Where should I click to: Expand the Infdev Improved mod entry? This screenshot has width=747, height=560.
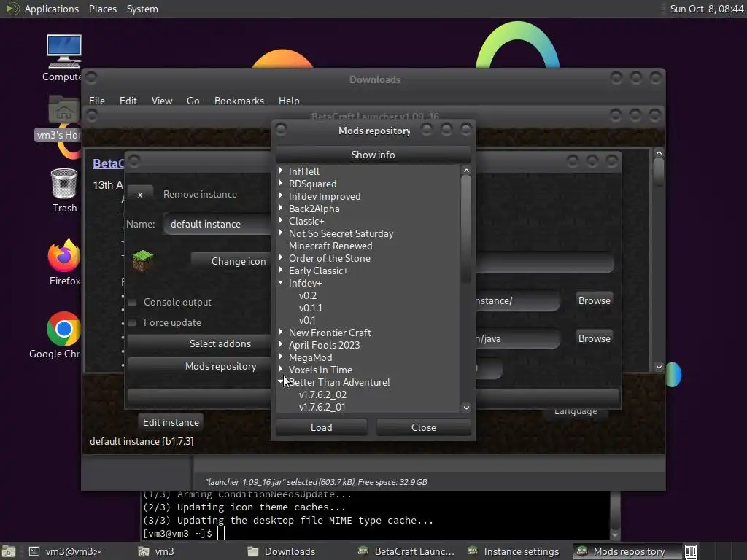[281, 195]
